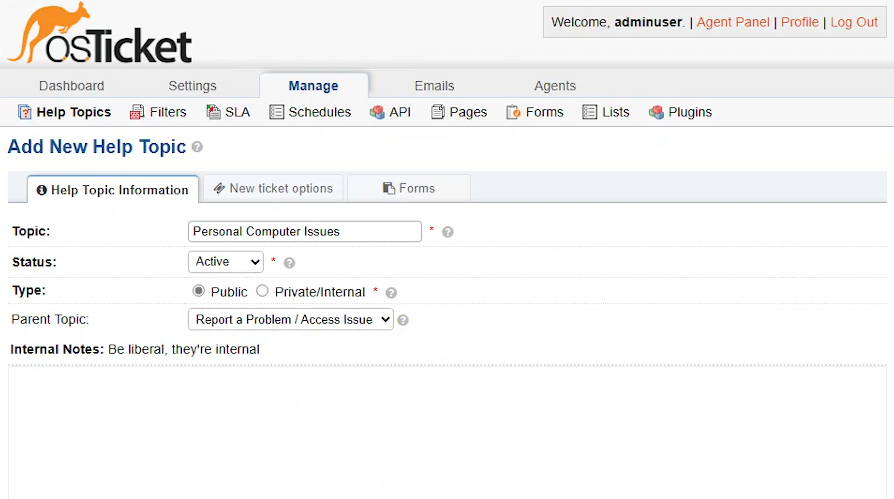Switch to the Dashboard menu tab
The width and height of the screenshot is (894, 499).
click(x=71, y=86)
